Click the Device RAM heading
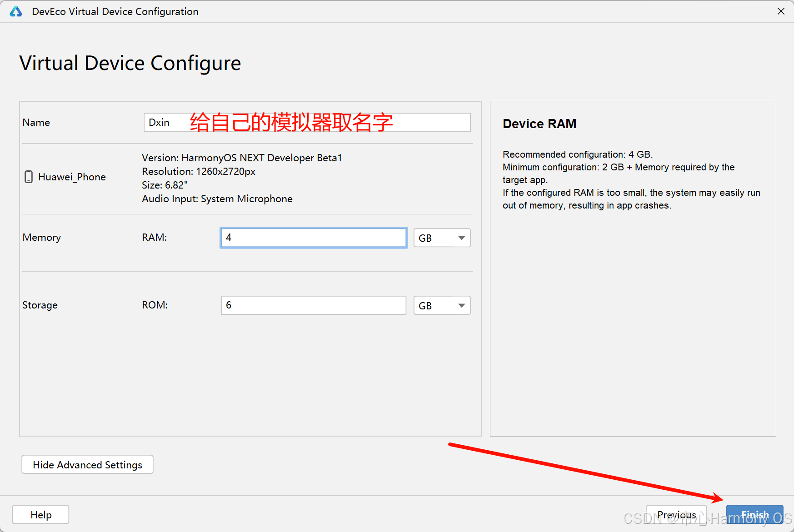794x532 pixels. (x=539, y=124)
